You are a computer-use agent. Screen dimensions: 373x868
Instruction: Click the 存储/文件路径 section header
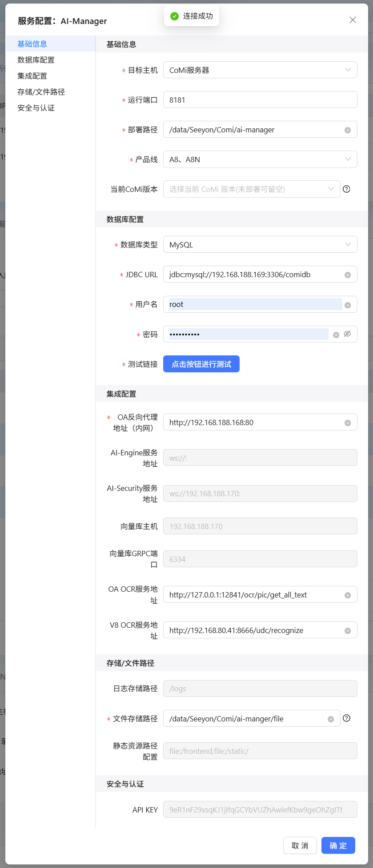[232, 663]
